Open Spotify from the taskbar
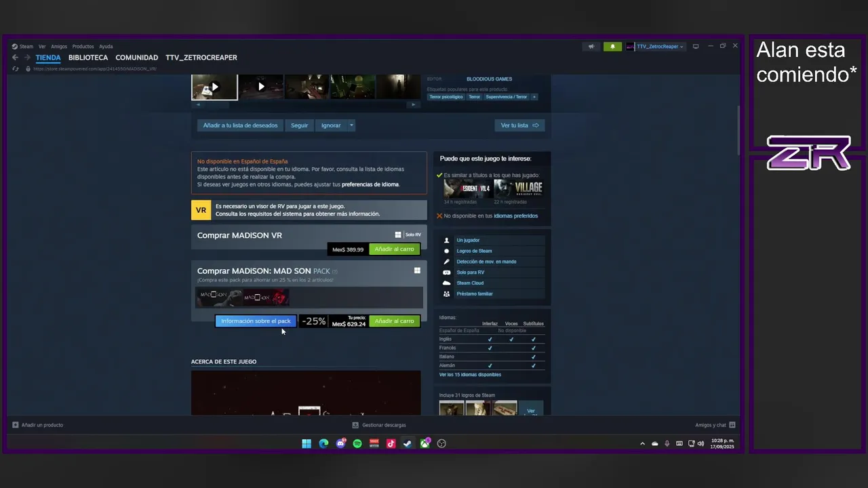This screenshot has height=488, width=868. [357, 444]
